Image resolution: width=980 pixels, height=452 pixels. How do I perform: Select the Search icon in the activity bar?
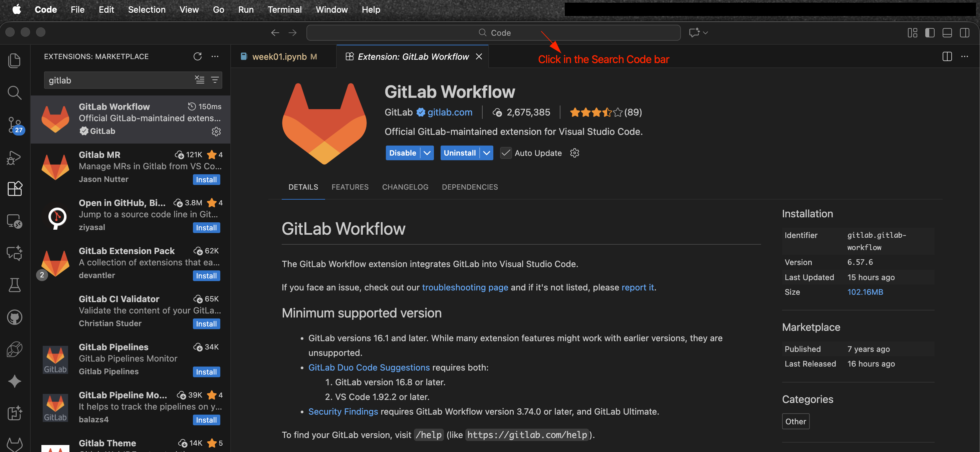point(14,92)
